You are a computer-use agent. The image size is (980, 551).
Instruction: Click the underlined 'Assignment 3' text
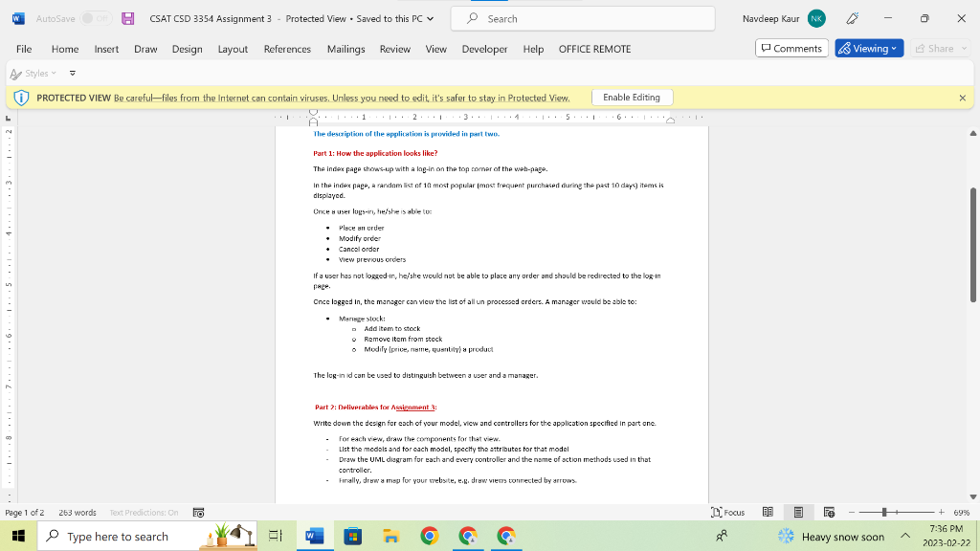413,408
